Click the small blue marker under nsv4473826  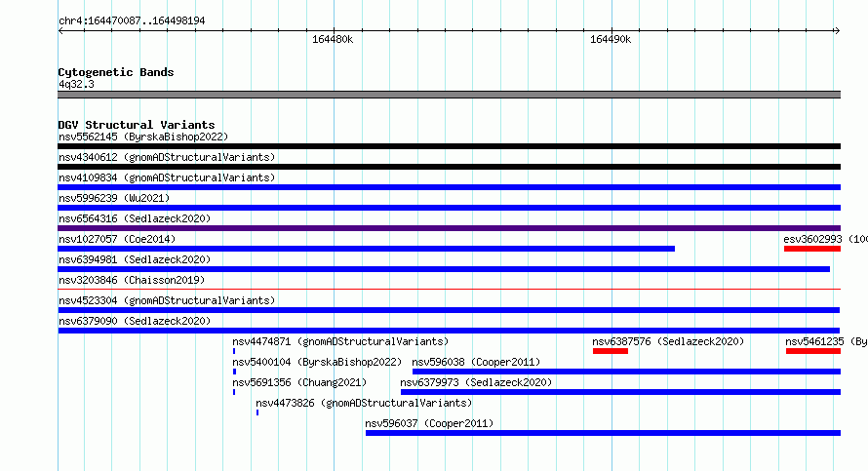(x=257, y=412)
